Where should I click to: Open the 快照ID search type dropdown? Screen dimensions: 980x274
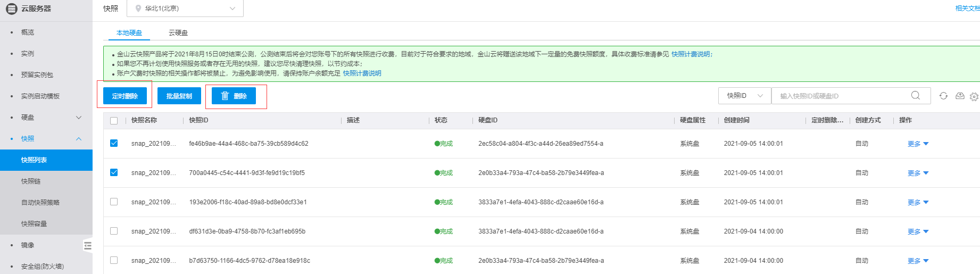(x=744, y=96)
